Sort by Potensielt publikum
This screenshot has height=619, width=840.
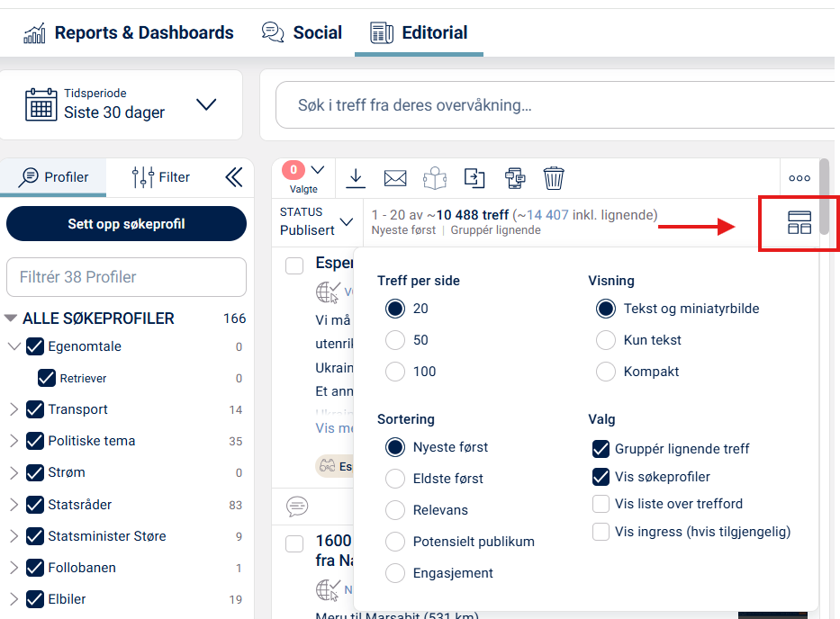pos(395,542)
